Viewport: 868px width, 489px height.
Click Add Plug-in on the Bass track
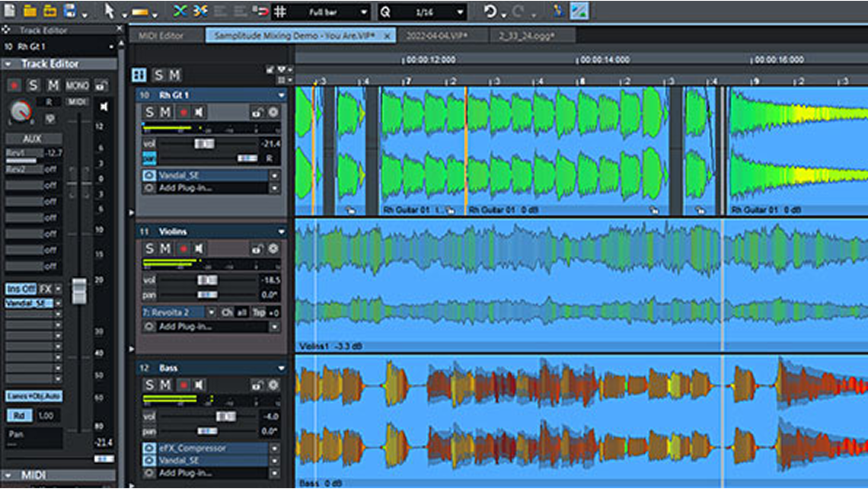tap(186, 473)
